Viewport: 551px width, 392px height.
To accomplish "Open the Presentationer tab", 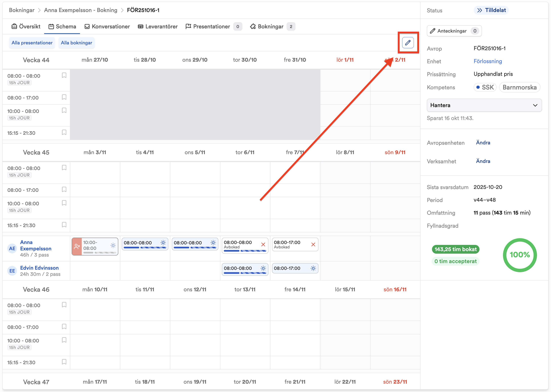I will tap(214, 27).
